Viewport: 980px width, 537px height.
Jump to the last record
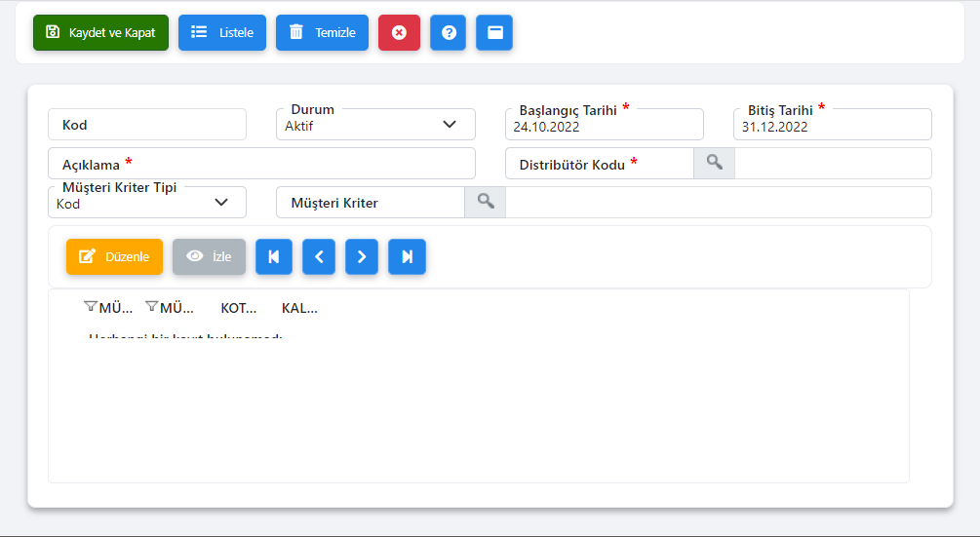coord(407,256)
